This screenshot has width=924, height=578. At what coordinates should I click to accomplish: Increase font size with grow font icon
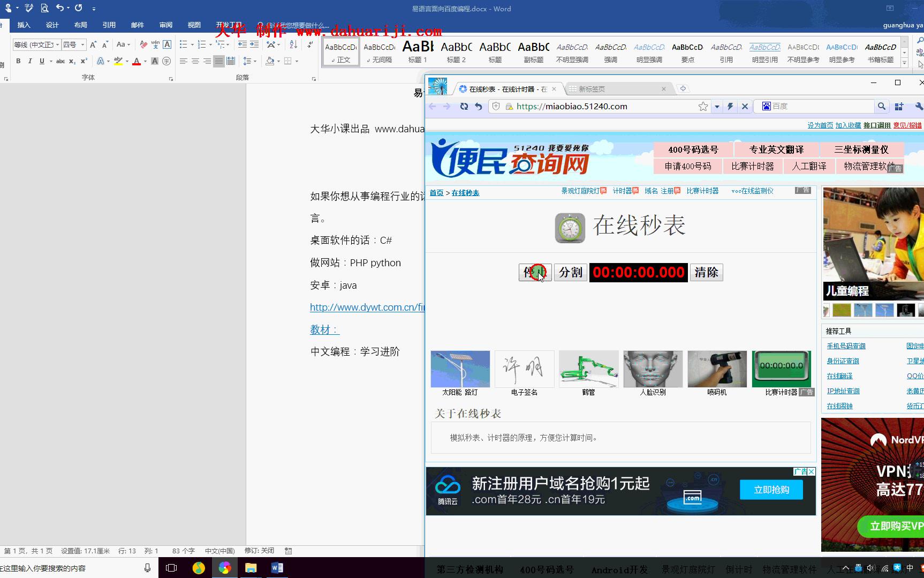pyautogui.click(x=93, y=44)
